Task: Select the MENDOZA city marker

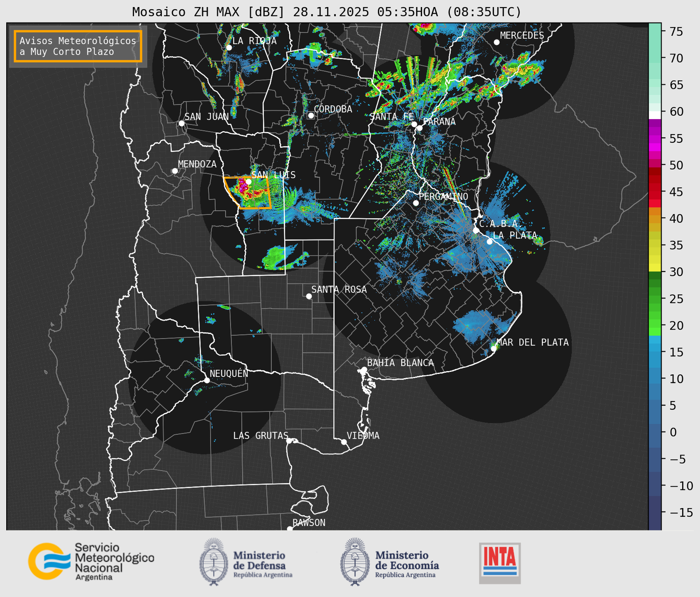Action: (175, 171)
